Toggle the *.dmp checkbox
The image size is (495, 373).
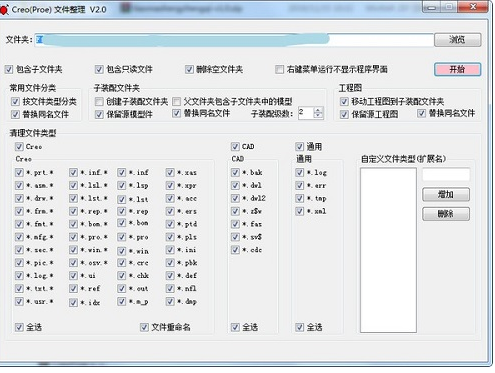170,301
